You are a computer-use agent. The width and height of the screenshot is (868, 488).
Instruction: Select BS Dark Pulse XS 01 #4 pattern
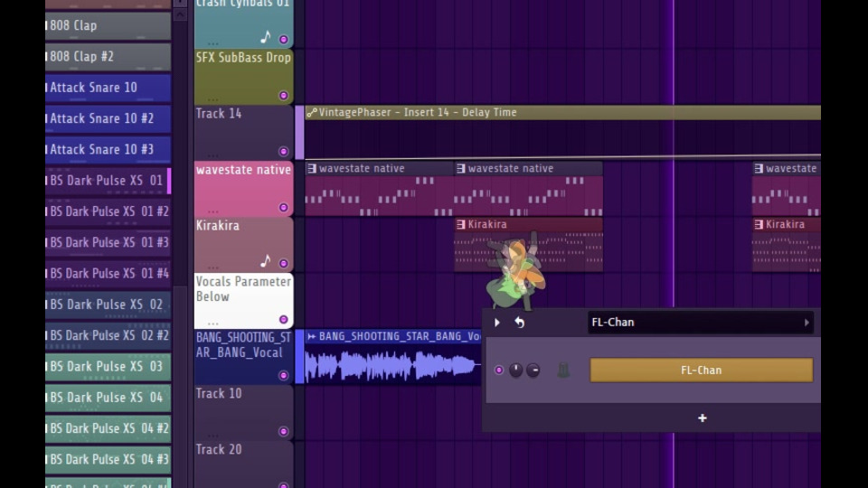[108, 273]
